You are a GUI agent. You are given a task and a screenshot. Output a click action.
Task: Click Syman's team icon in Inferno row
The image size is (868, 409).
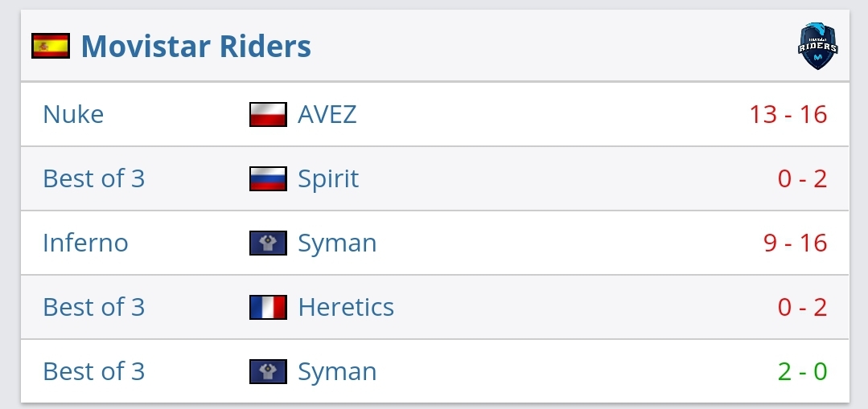[x=268, y=243]
